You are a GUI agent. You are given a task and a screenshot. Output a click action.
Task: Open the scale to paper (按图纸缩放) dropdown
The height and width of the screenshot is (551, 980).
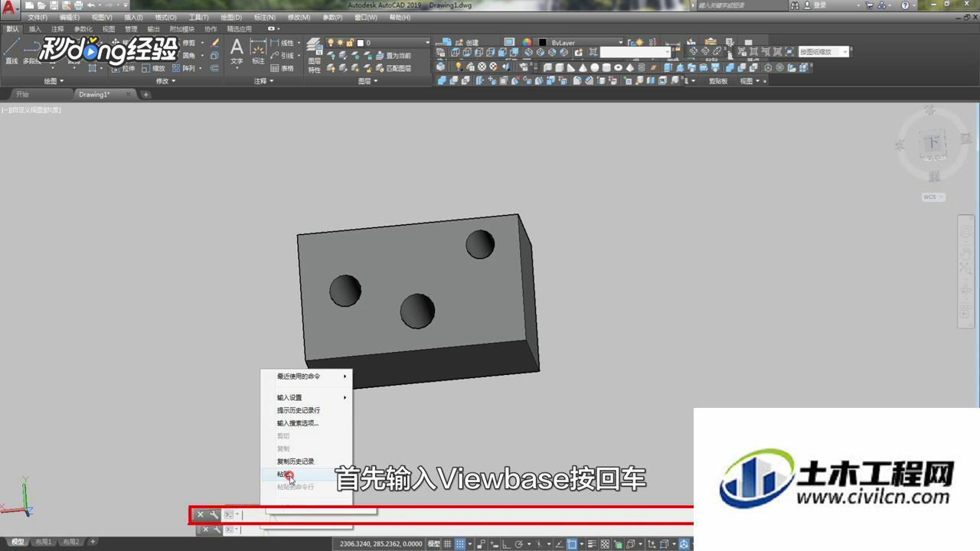(x=825, y=52)
